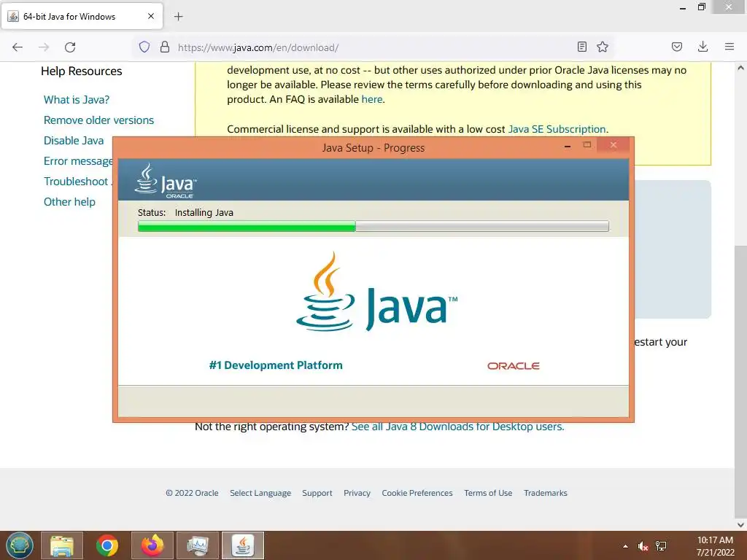Open Firefox hamburger application menu
Screen dimensions: 747x560
coord(729,47)
